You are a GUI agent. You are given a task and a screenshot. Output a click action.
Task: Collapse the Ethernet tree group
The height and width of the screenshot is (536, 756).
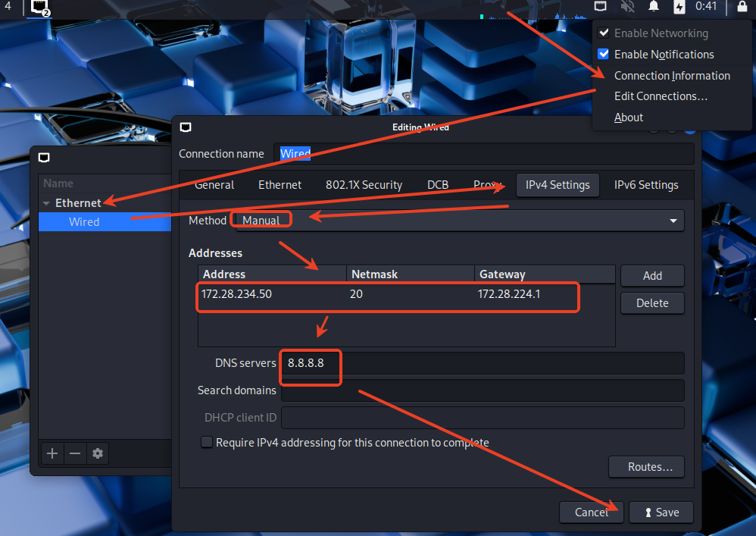(x=47, y=203)
